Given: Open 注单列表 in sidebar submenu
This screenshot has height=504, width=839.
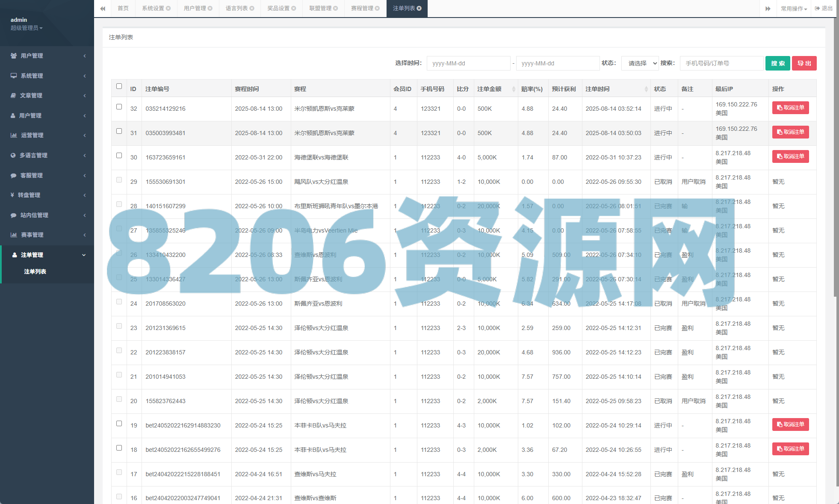Looking at the screenshot, I should click(x=35, y=272).
